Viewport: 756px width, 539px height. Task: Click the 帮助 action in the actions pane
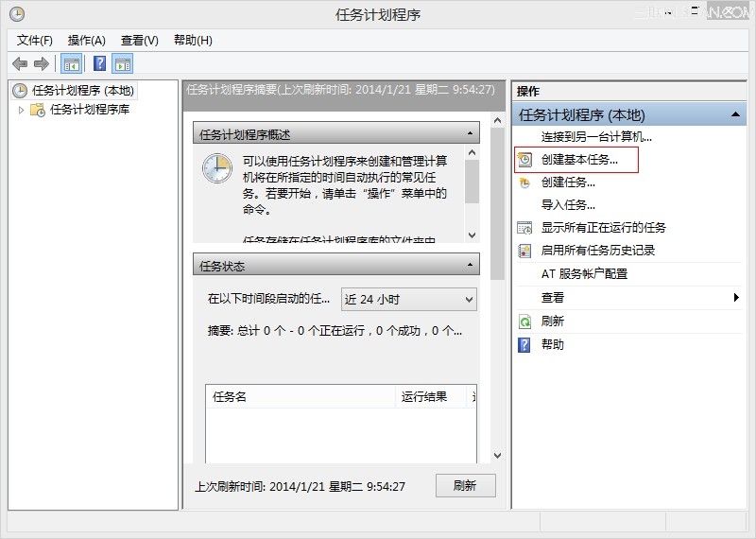coord(553,344)
